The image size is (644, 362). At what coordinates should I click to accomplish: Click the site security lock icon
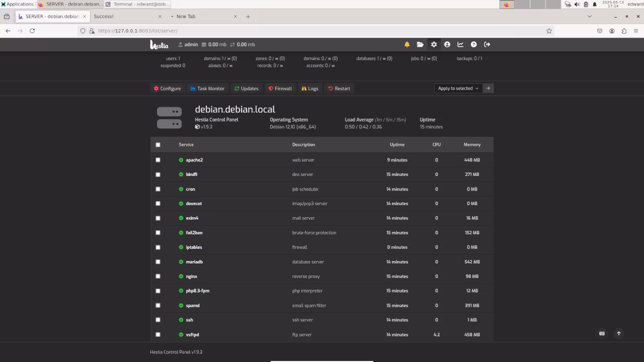click(x=92, y=31)
